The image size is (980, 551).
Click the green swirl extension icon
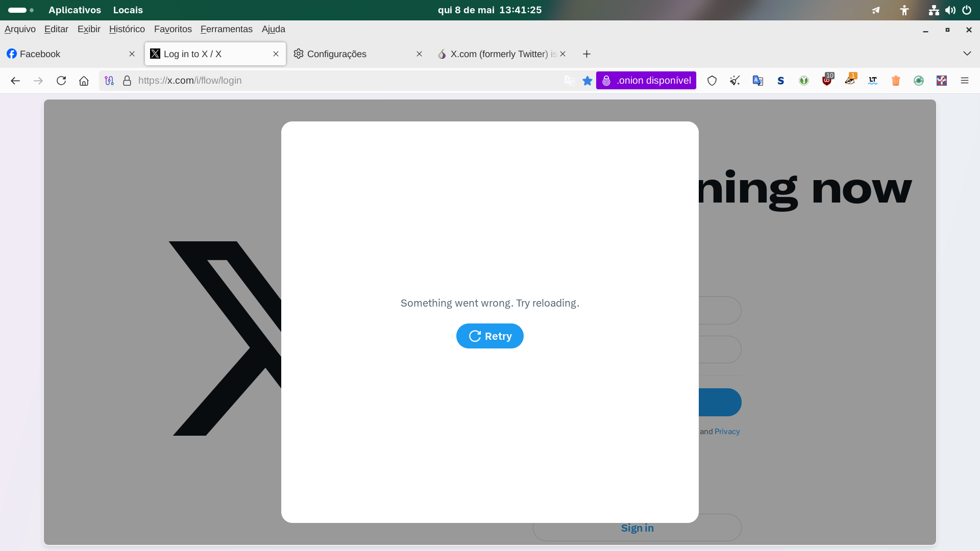[919, 81]
